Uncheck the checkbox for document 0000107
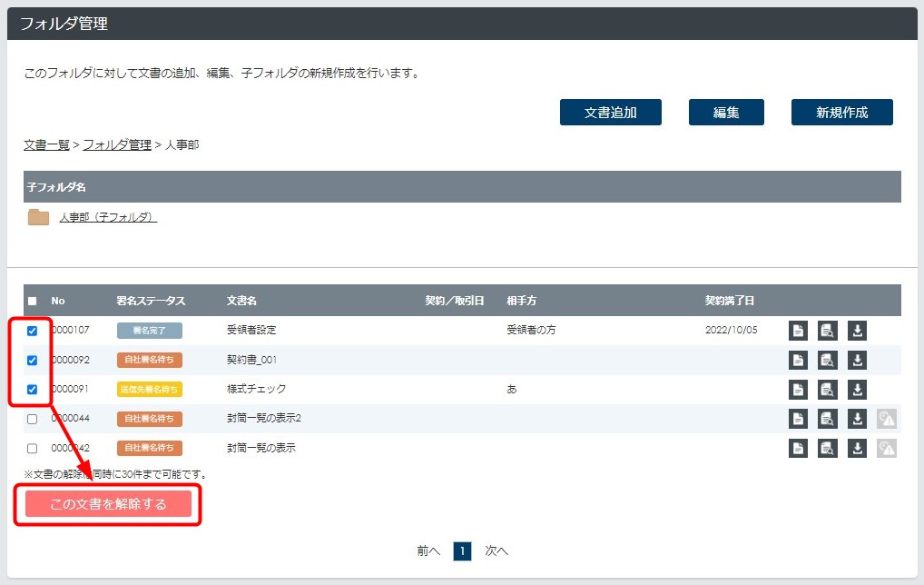Image resolution: width=924 pixels, height=585 pixels. coord(33,331)
